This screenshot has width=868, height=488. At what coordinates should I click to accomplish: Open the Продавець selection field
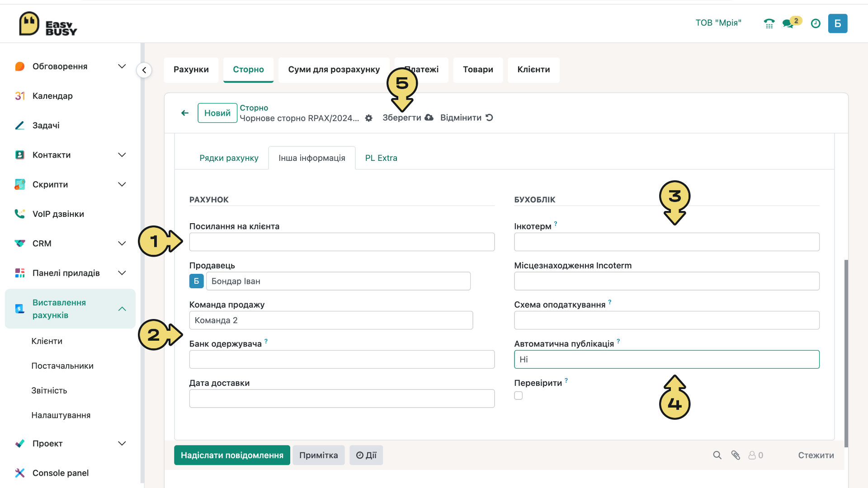338,281
